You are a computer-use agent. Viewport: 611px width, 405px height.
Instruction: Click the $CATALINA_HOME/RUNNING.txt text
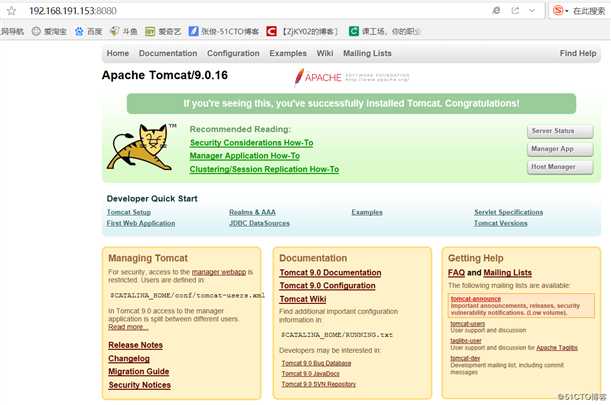coord(337,335)
